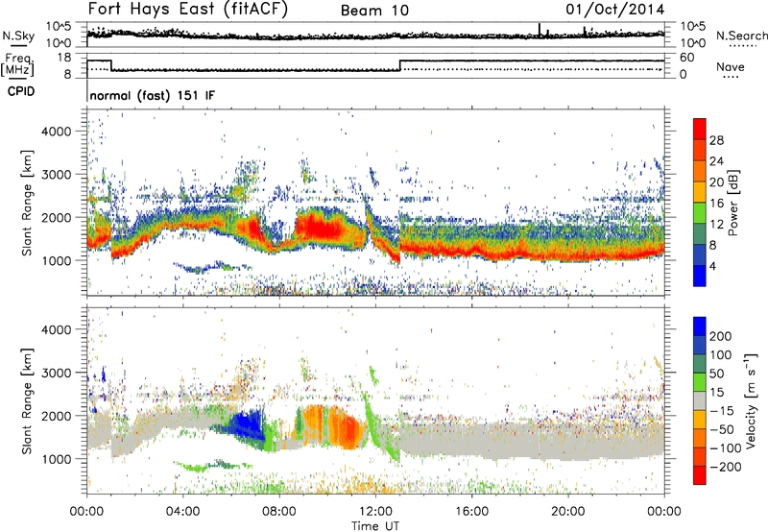Select the 'Beam 10' label

point(374,11)
